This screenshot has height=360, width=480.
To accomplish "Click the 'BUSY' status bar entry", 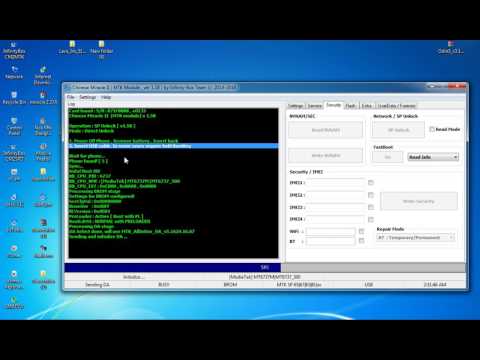I will (x=164, y=285).
